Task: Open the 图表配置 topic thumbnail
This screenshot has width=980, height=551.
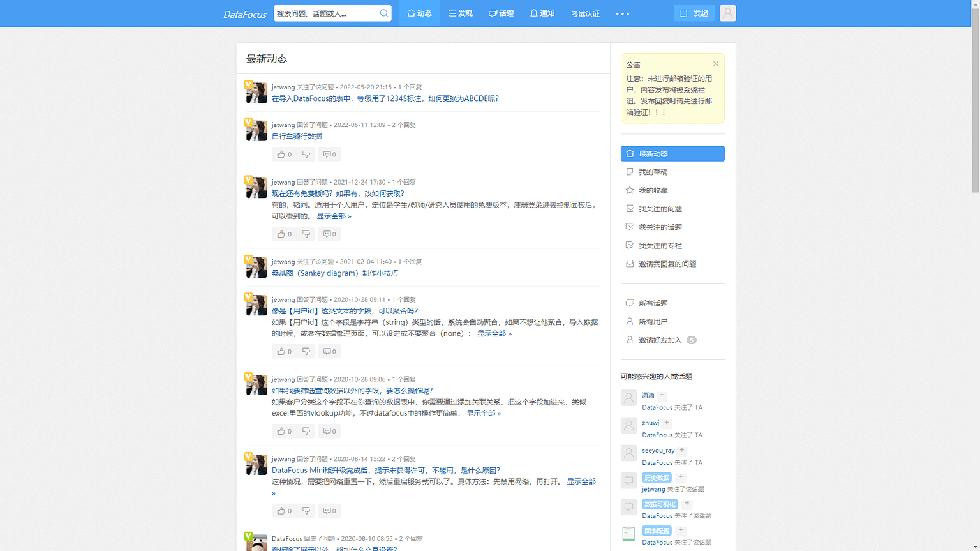Action: (628, 534)
